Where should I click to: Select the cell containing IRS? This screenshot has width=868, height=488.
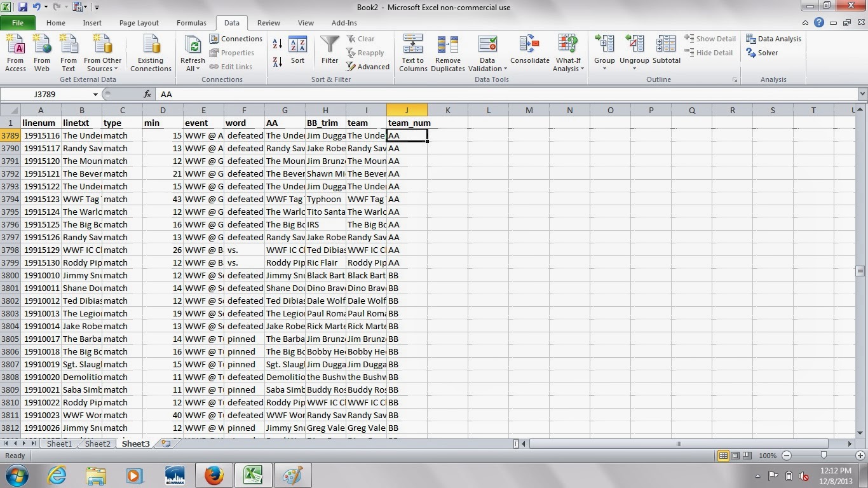click(325, 224)
